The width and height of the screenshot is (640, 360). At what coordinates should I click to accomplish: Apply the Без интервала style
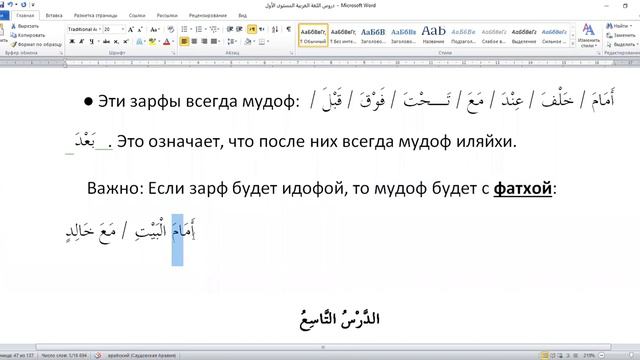[343, 35]
